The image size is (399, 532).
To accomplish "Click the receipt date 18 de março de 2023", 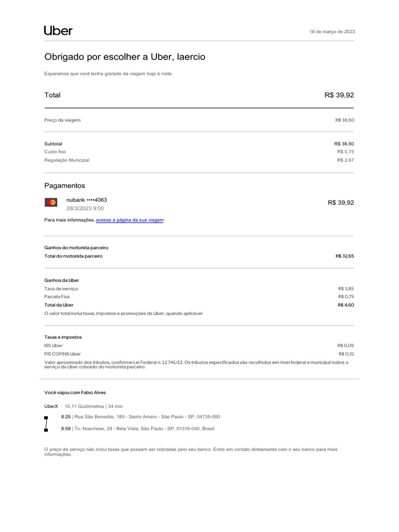I will 332,32.
